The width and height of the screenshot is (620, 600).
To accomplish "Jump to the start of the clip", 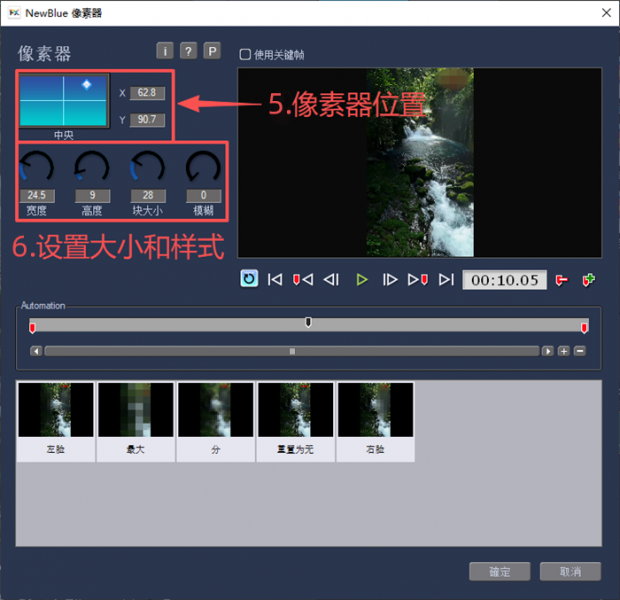I will tap(275, 280).
